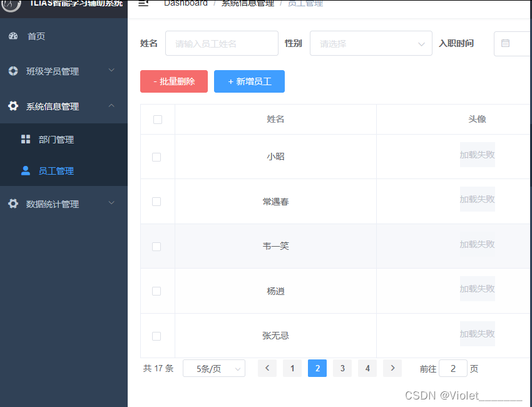
Task: Click the gear icon for 数据统计管理
Action: (13, 203)
